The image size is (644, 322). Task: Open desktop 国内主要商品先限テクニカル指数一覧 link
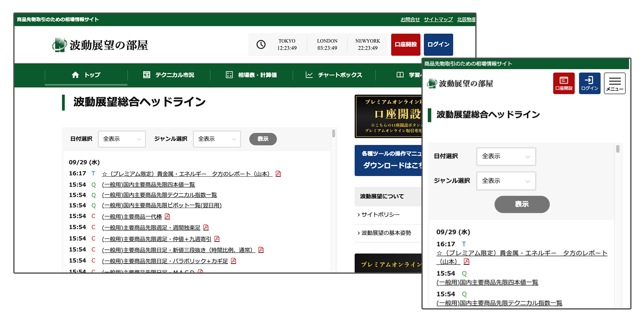point(159,195)
